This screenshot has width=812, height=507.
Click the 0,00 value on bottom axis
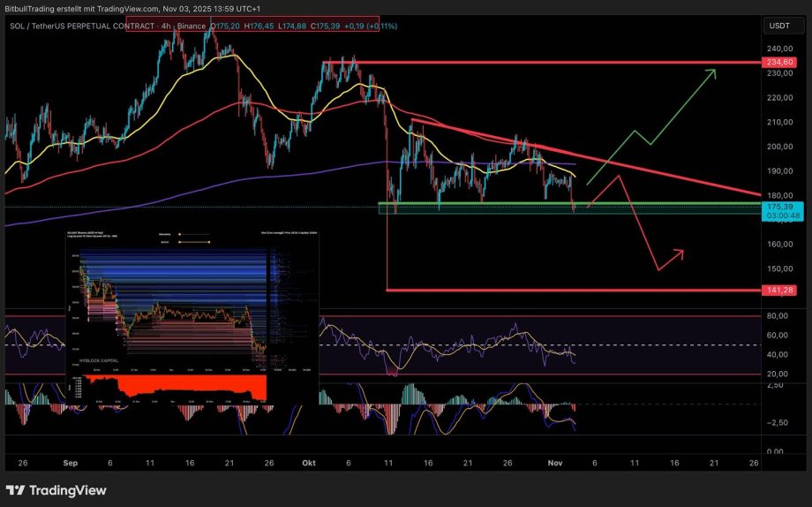775,451
